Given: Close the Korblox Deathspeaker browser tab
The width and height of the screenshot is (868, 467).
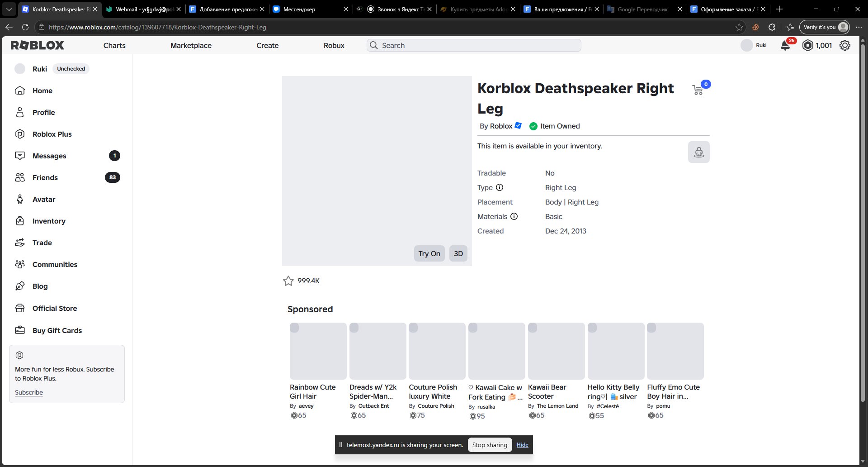Looking at the screenshot, I should click(x=94, y=9).
